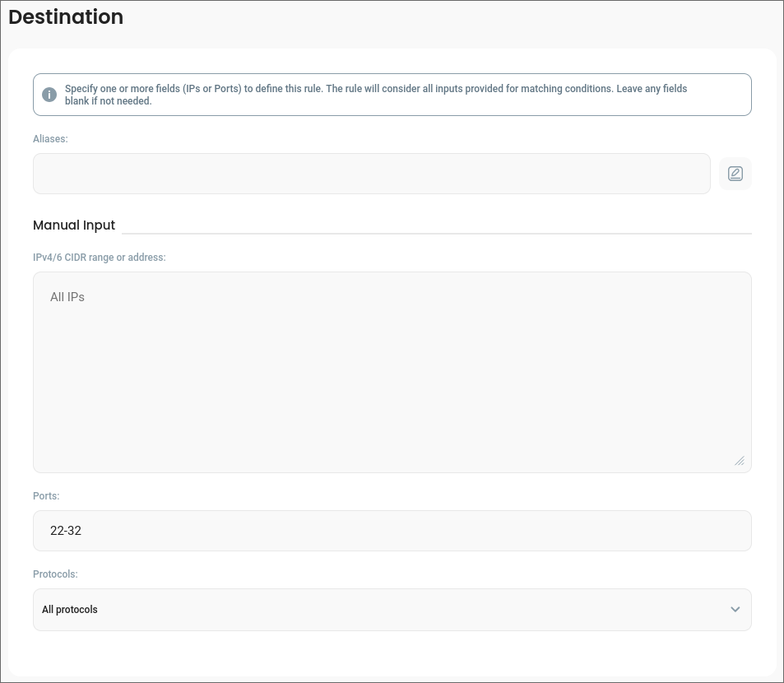Viewport: 784px width, 683px height.
Task: Focus the Aliases input field
Action: 371,174
